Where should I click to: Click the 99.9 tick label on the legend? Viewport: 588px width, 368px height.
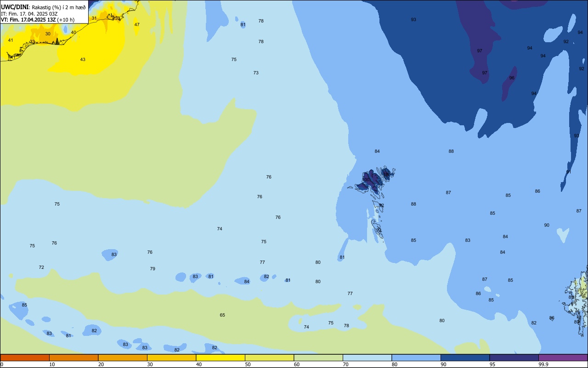click(x=544, y=364)
